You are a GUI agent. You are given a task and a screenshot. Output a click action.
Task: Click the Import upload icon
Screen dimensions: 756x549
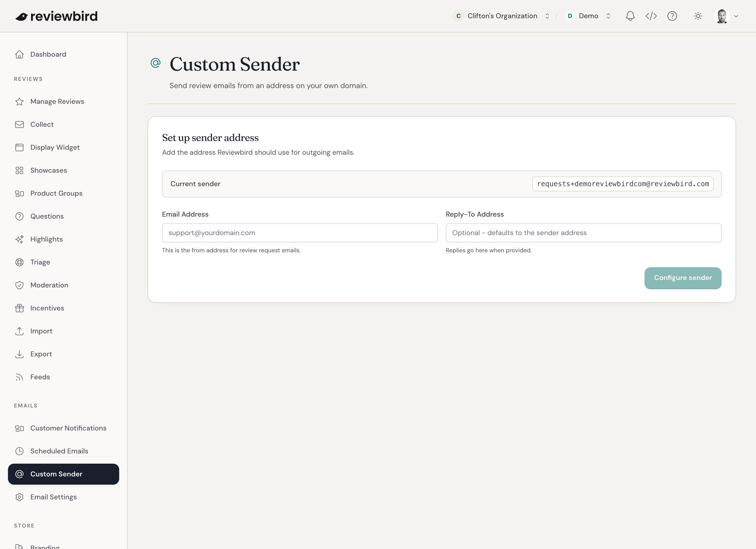(x=19, y=331)
